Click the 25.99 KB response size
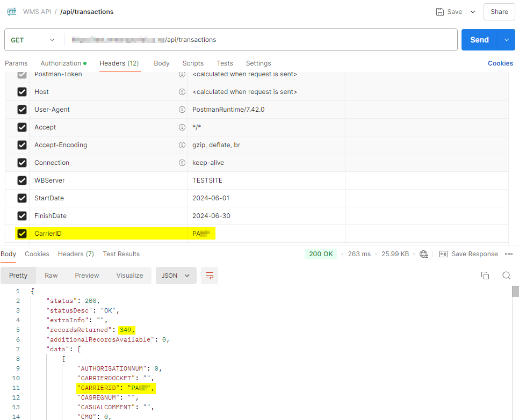The height and width of the screenshot is (420, 519). click(x=395, y=254)
